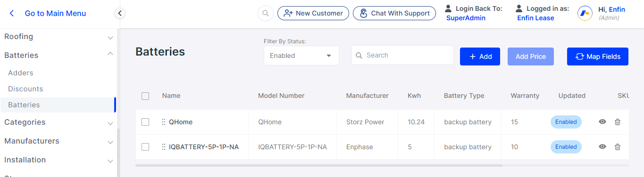Open the Enfin user avatar icon

pyautogui.click(x=585, y=13)
